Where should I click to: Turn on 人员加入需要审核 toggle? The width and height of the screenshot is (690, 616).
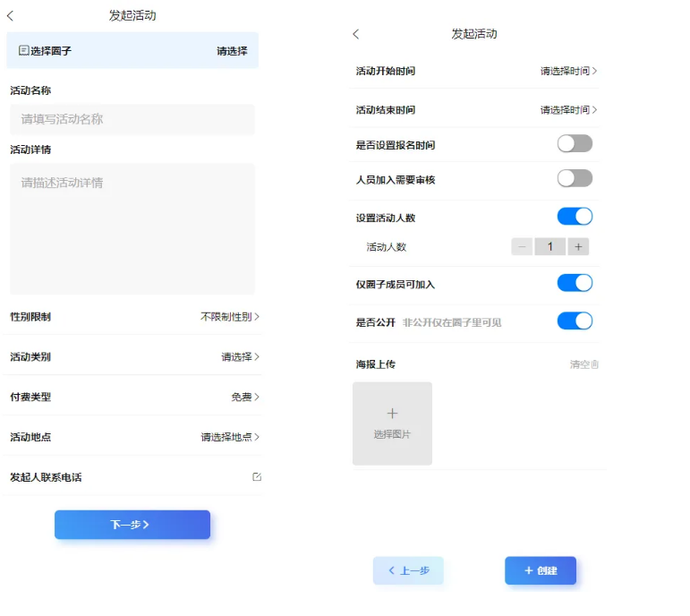coord(575,179)
